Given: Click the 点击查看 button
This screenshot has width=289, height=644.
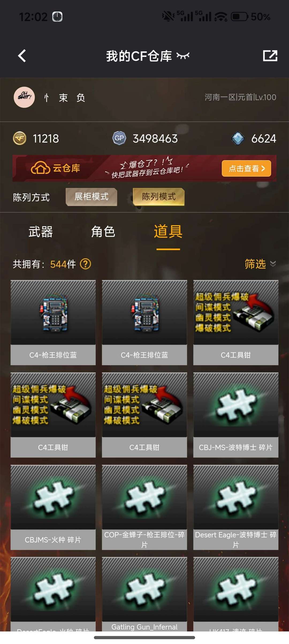Looking at the screenshot, I should coord(246,168).
